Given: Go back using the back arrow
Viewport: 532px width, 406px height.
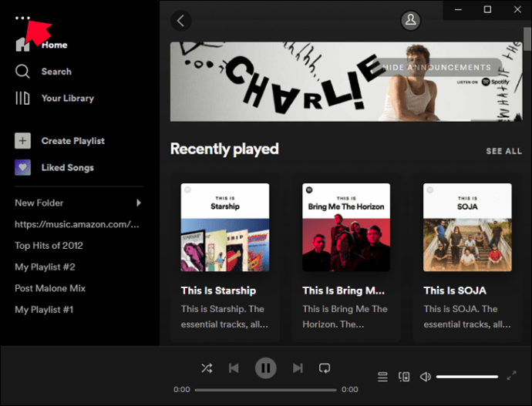Looking at the screenshot, I should click(x=181, y=21).
